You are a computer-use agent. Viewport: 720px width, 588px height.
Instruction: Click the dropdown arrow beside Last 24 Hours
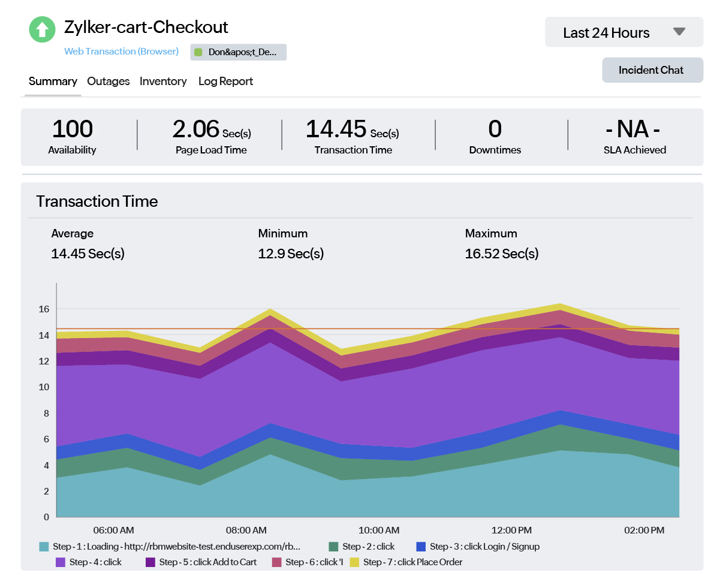(679, 32)
